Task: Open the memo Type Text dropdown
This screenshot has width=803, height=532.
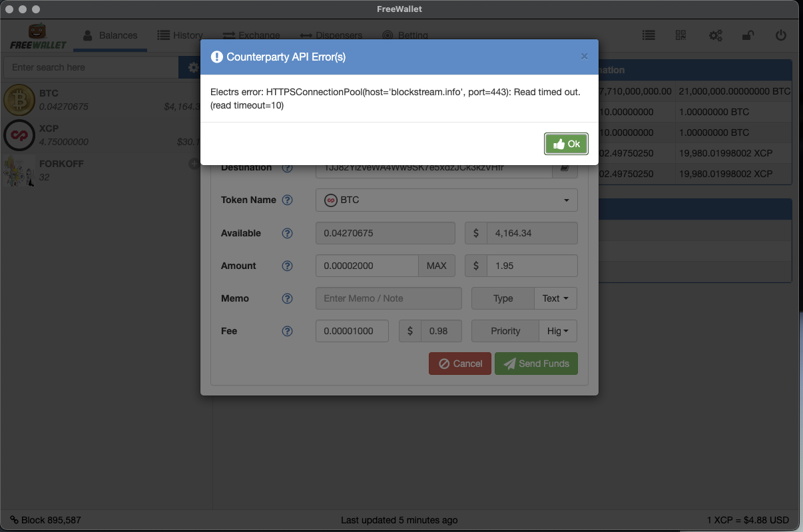Action: click(x=555, y=298)
